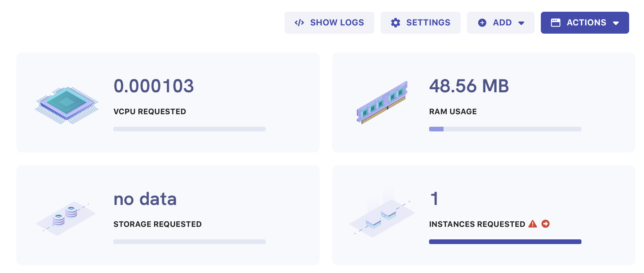Click the 0.000103 vCPU value
Viewport: 644px width, 273px height.
tap(154, 86)
